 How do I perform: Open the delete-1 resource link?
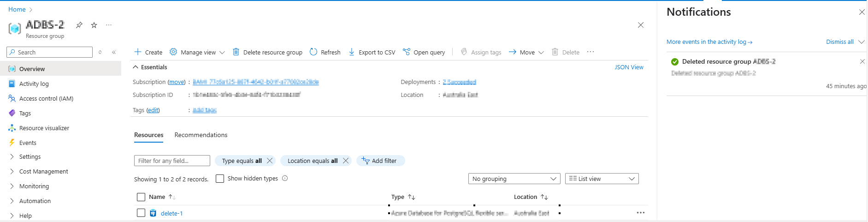171,213
